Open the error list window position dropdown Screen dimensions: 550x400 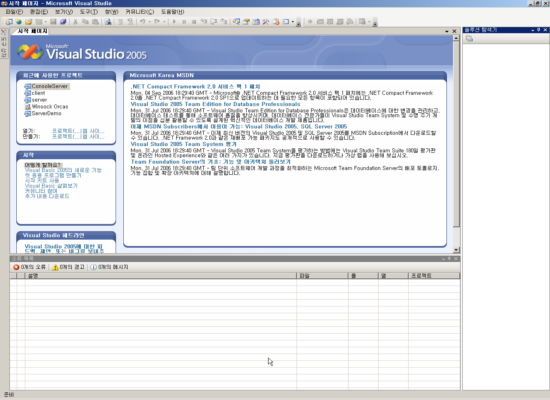tap(443, 259)
